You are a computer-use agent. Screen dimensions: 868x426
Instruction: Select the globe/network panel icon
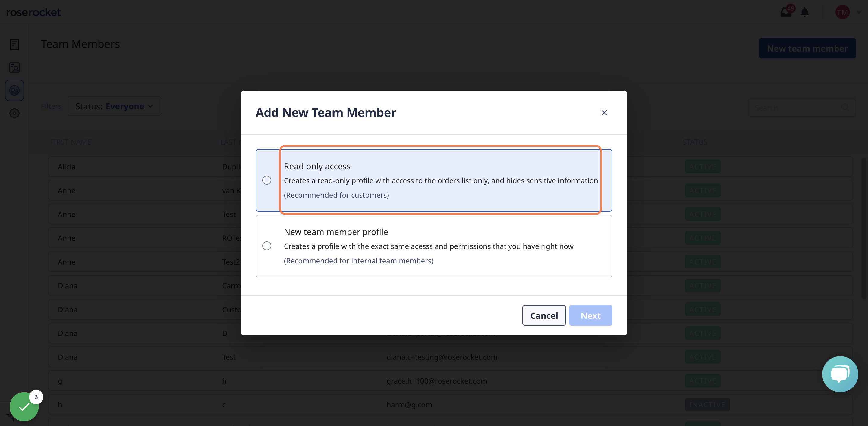pos(14,90)
